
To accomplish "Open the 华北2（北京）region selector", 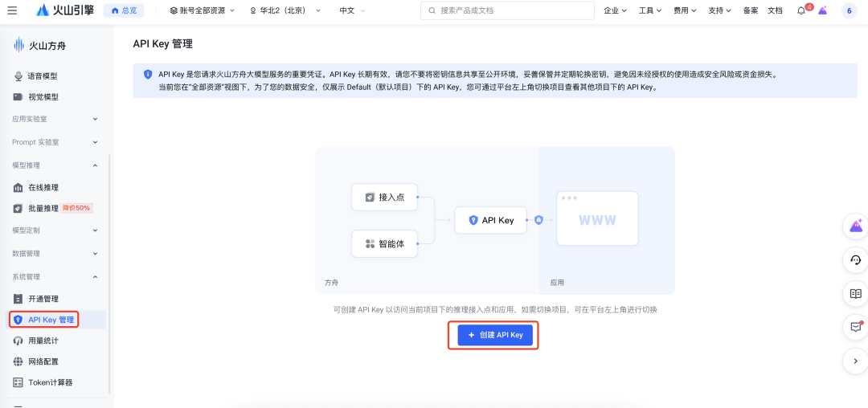I will point(285,10).
